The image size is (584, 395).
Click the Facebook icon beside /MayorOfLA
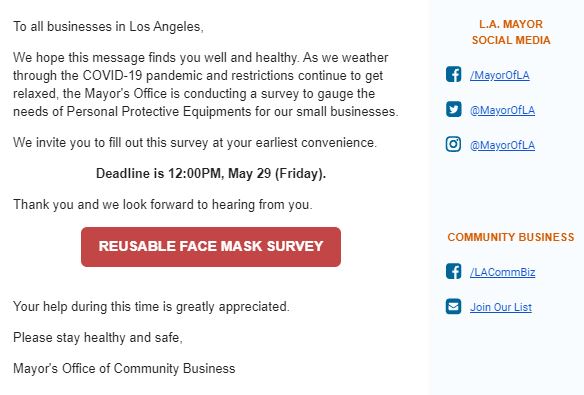453,74
